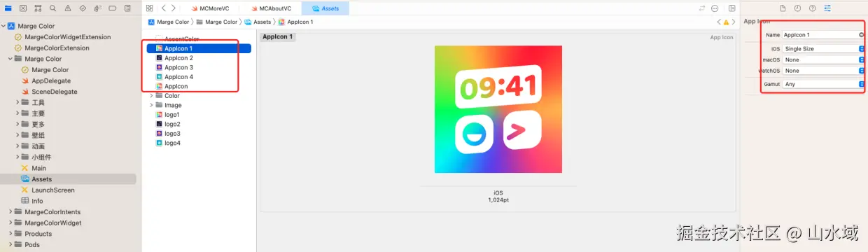
Task: Switch to the MCMoreVC tab
Action: tap(209, 8)
